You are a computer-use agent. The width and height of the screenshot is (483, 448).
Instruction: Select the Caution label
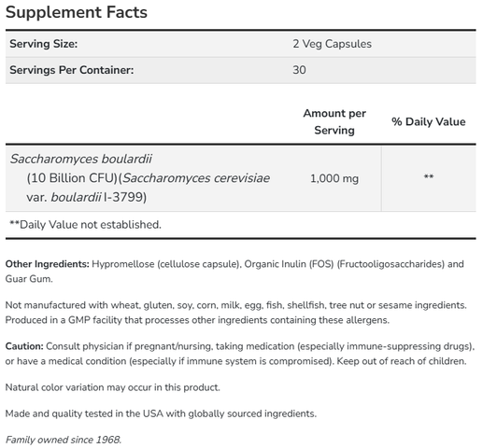[x=24, y=346]
